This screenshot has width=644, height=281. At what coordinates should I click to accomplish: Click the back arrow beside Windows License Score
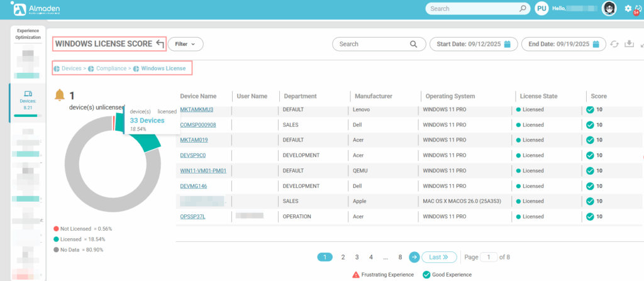pyautogui.click(x=160, y=44)
